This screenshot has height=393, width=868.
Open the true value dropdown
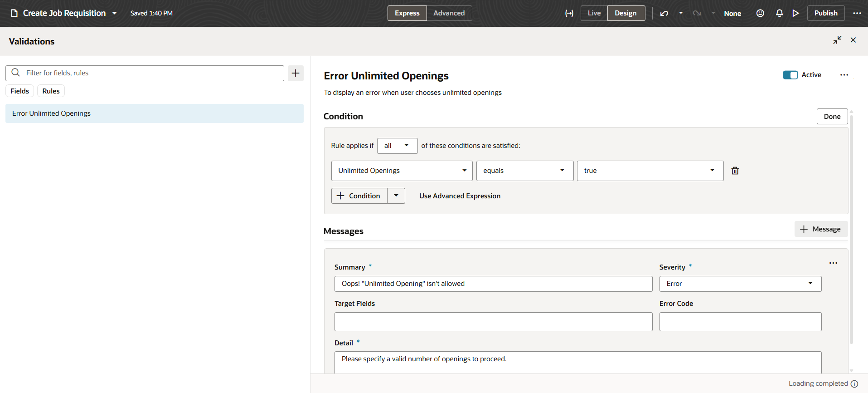click(x=650, y=171)
